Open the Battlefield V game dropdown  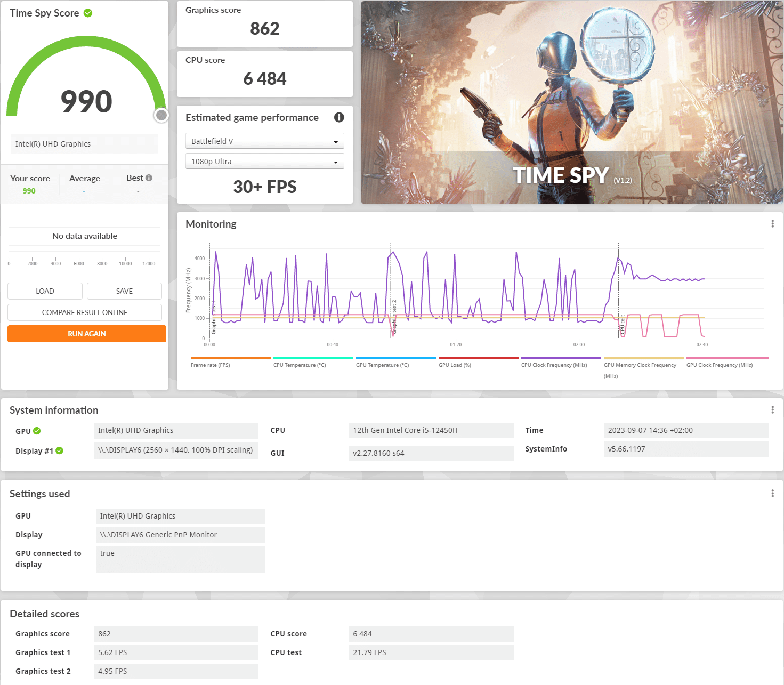264,141
